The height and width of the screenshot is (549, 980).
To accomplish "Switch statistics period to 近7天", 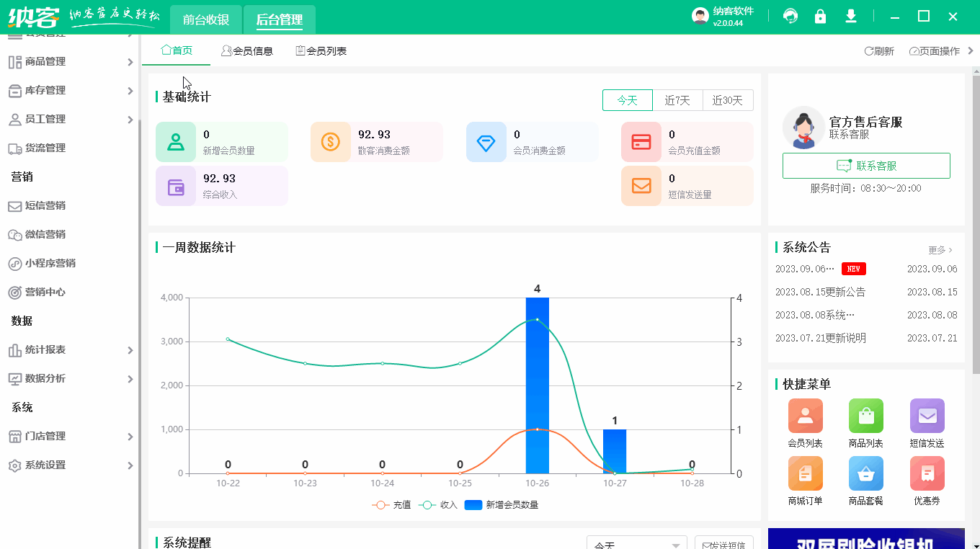I will pyautogui.click(x=677, y=101).
